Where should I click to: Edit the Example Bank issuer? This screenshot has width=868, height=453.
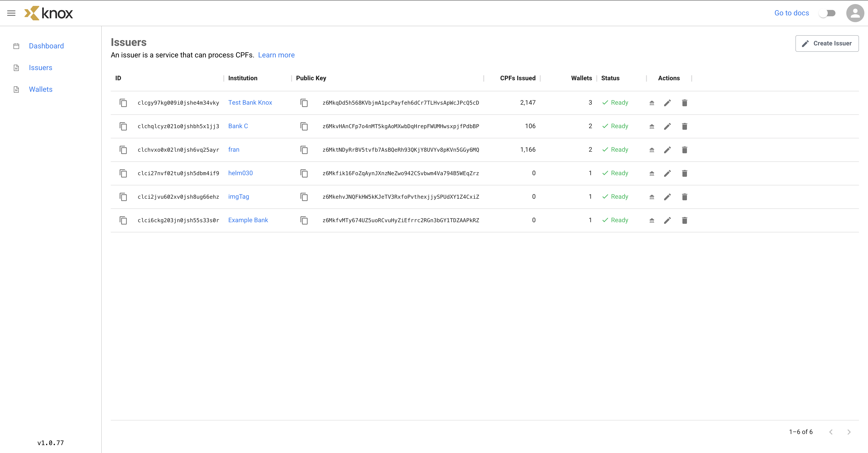[667, 220]
